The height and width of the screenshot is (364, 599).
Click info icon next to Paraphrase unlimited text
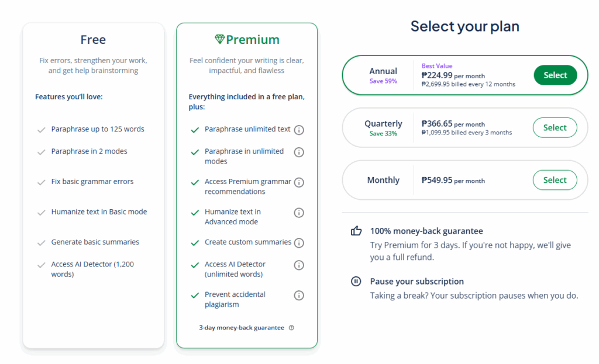coord(299,130)
